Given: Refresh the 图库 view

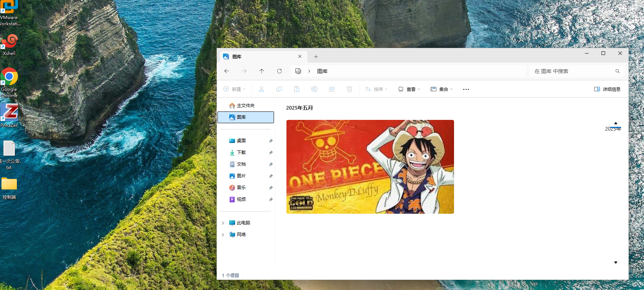Looking at the screenshot, I should 279,71.
